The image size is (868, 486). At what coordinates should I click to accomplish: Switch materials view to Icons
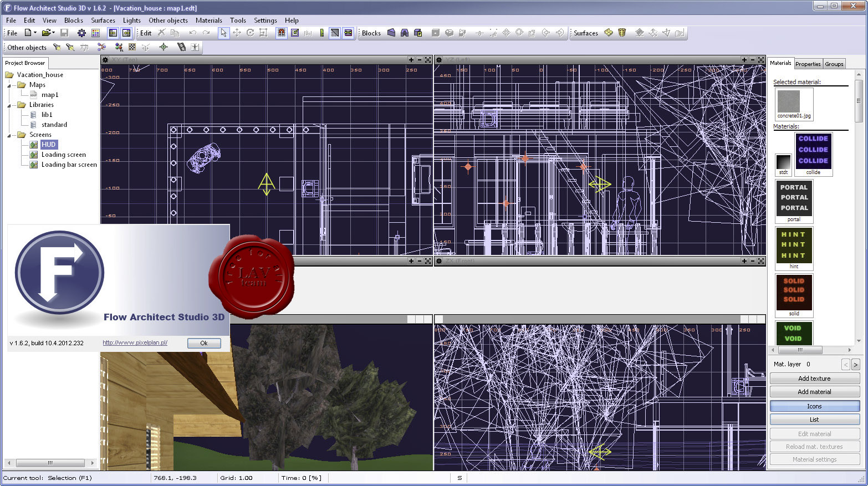(x=814, y=406)
